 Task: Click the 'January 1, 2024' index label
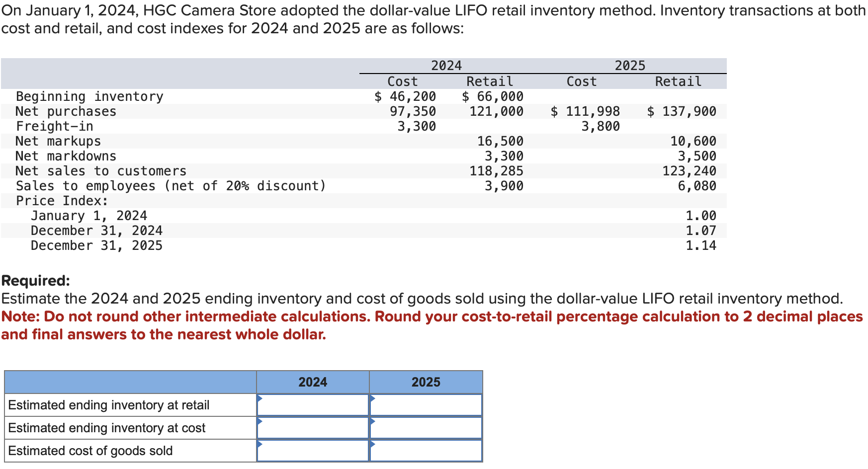pos(89,216)
